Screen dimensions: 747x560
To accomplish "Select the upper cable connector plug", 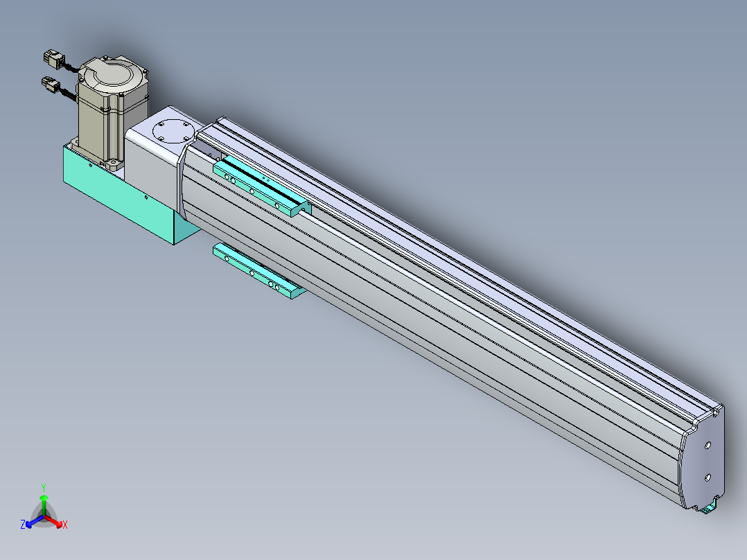I will [54, 60].
